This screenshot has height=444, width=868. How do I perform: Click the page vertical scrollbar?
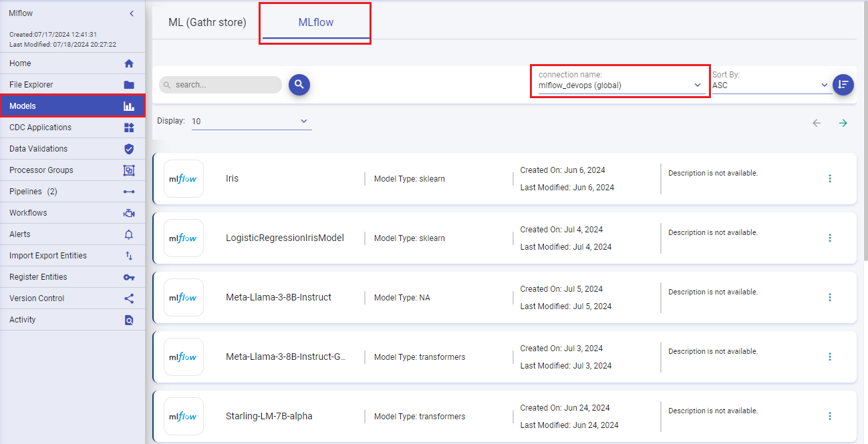(865, 131)
